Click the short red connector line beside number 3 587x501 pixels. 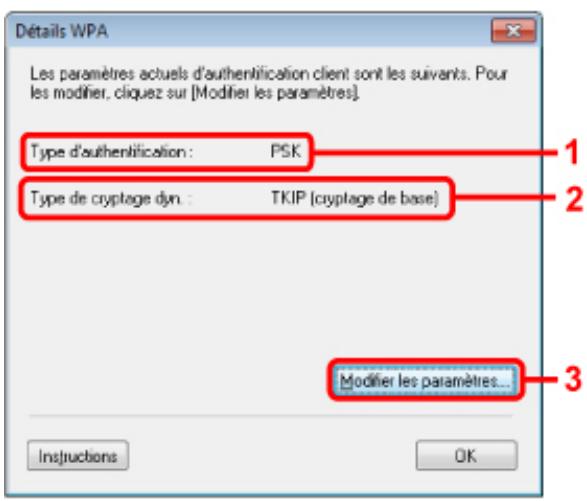click(x=541, y=379)
